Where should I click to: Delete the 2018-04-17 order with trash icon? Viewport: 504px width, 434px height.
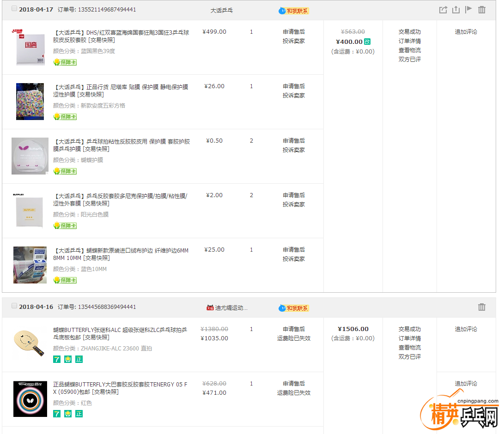pos(481,10)
